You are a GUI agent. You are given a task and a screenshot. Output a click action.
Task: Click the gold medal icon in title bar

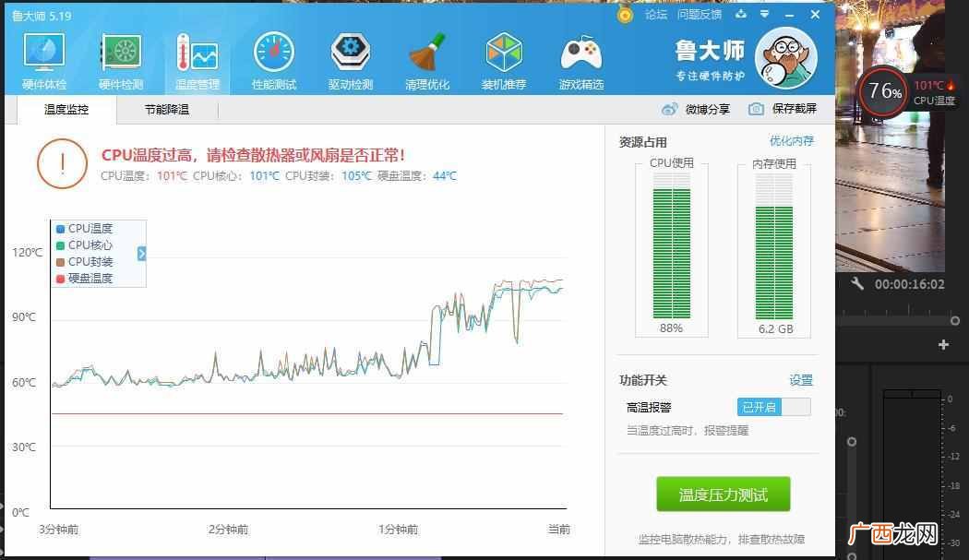click(625, 15)
